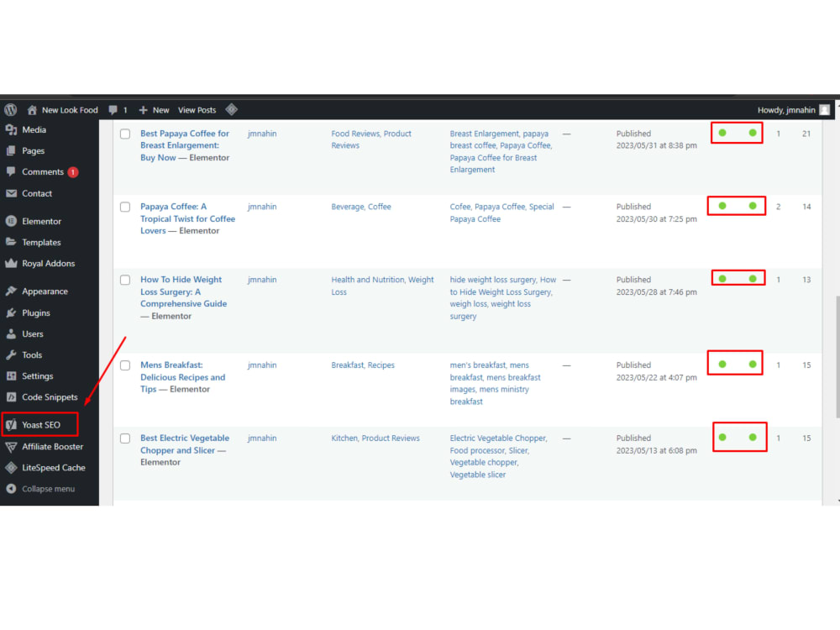Click the Breast Enlargement tag
Viewport: 840px width, 630px height.
[485, 134]
